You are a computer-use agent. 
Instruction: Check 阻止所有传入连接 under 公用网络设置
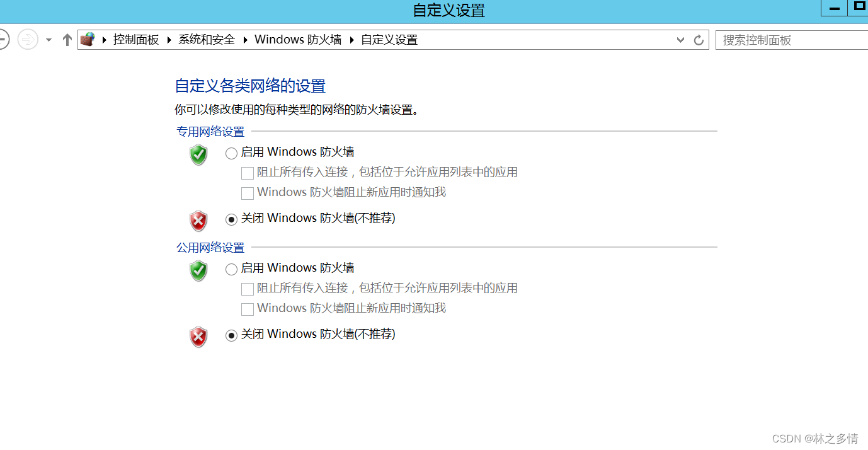point(248,289)
